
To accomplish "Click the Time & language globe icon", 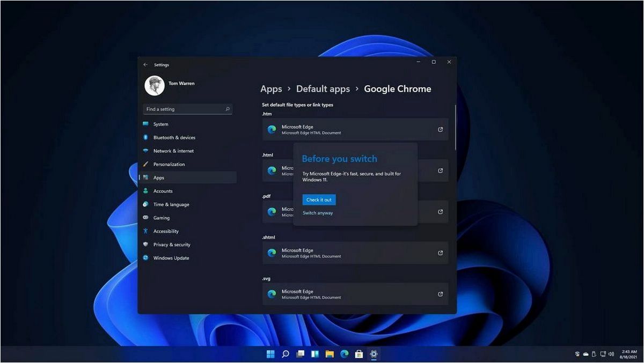I will click(x=145, y=204).
